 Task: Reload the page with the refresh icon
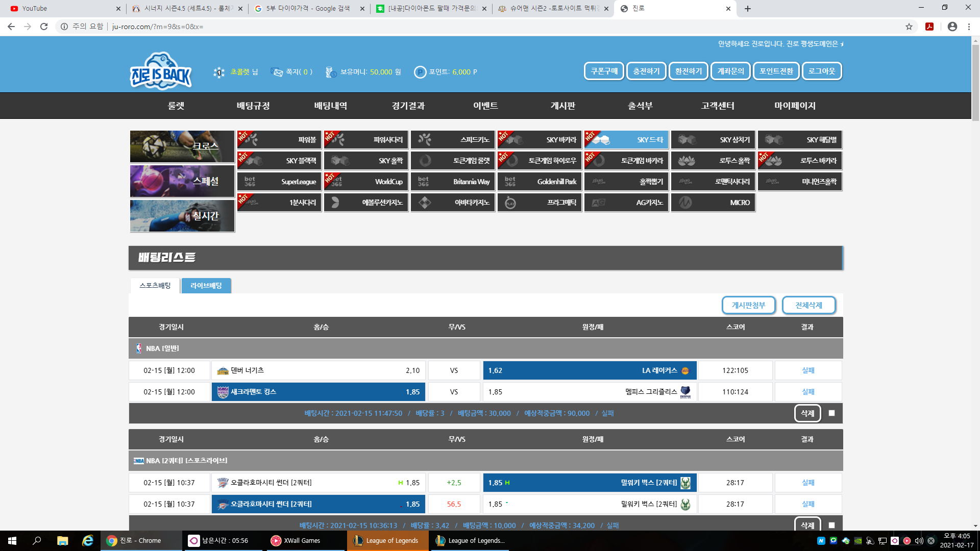point(44,27)
